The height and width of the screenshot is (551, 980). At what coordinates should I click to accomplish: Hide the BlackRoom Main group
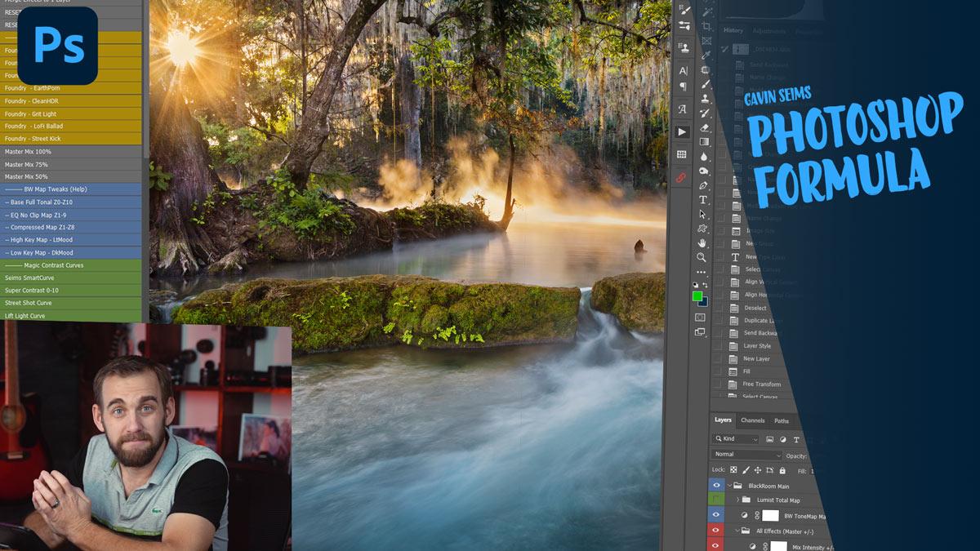[x=716, y=486]
